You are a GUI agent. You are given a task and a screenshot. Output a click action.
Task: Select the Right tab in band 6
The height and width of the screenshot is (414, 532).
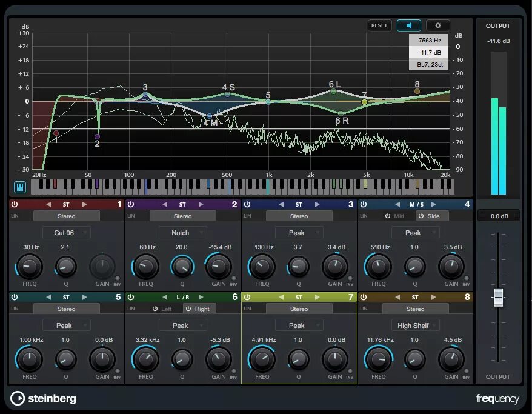(x=198, y=309)
